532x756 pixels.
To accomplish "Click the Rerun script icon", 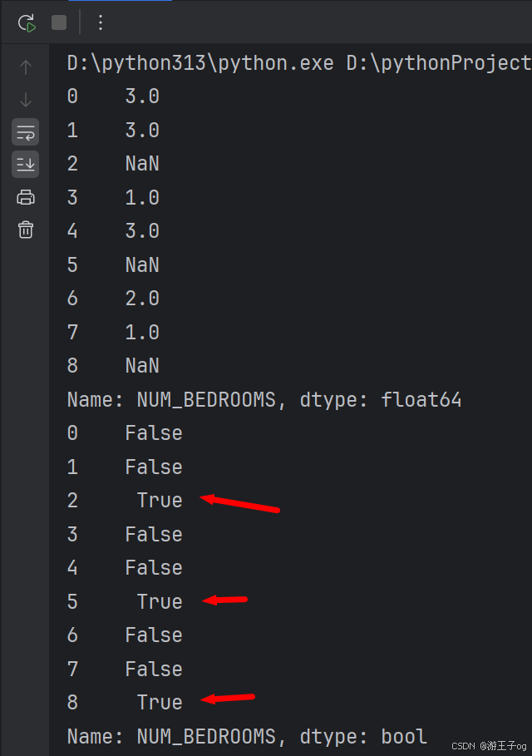I will click(x=27, y=22).
